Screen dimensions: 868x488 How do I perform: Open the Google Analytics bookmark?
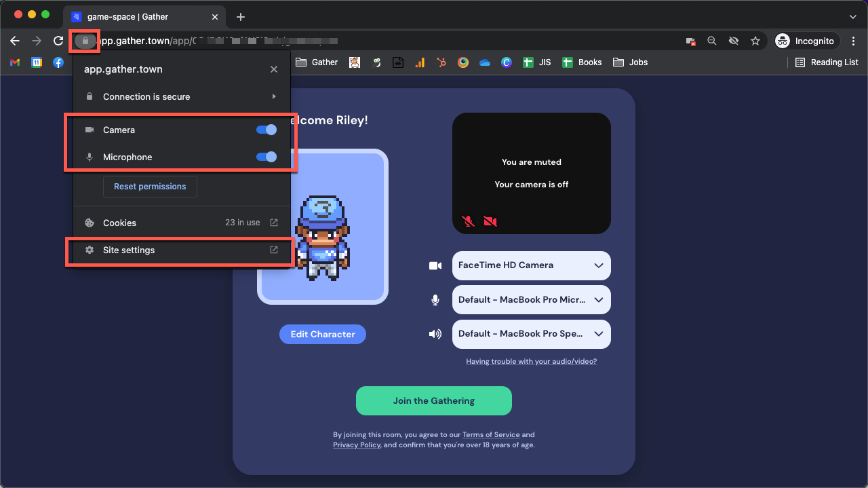(x=420, y=62)
